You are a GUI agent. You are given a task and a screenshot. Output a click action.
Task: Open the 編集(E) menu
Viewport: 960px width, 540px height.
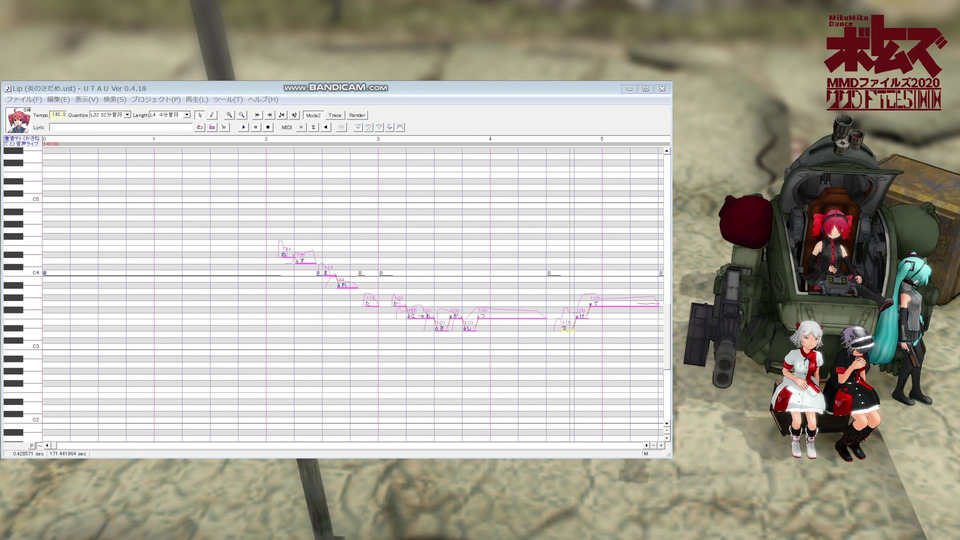point(58,99)
